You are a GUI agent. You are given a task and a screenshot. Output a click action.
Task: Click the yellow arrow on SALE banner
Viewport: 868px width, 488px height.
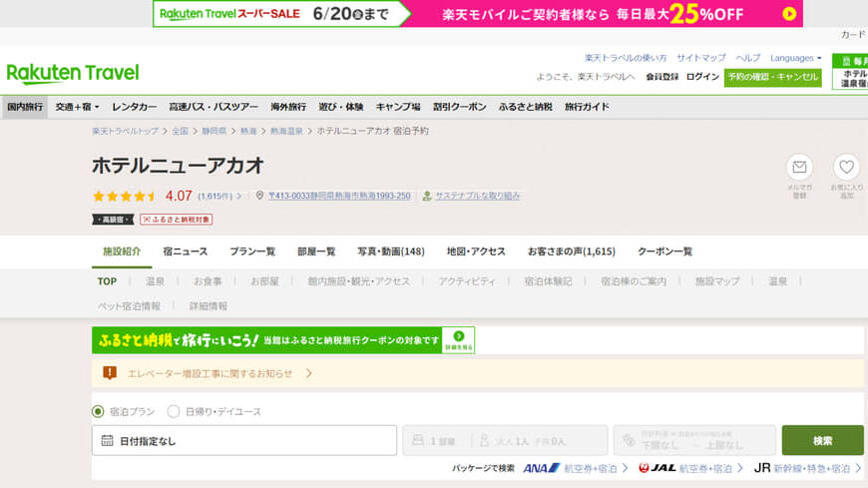pos(789,14)
